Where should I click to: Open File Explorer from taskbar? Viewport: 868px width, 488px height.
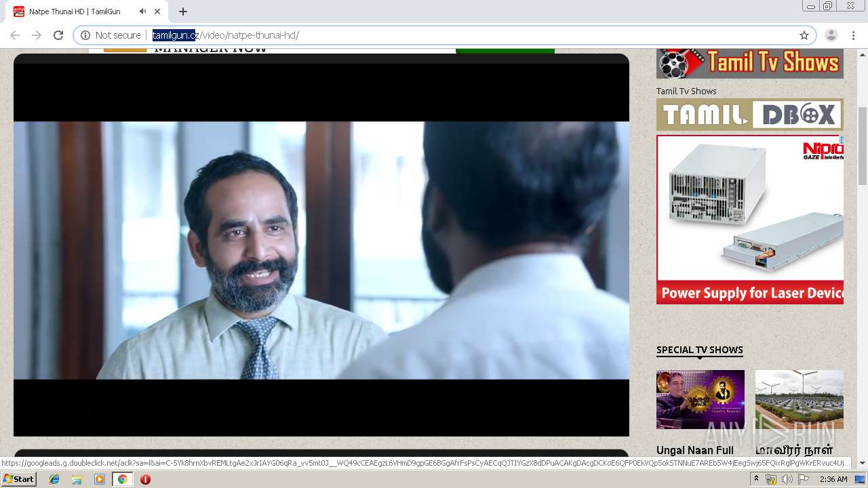tap(77, 479)
